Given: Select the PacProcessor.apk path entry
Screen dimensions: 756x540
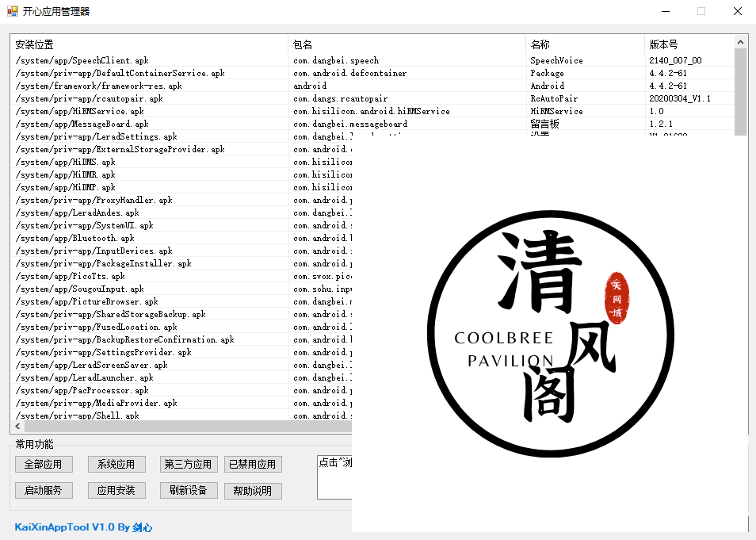Looking at the screenshot, I should click(x=82, y=391).
